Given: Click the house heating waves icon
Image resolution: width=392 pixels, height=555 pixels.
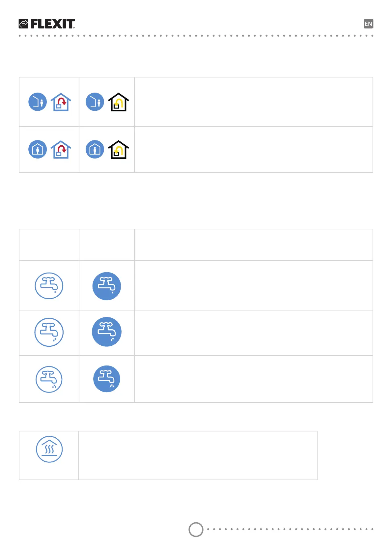Looking at the screenshot, I should 49,449.
